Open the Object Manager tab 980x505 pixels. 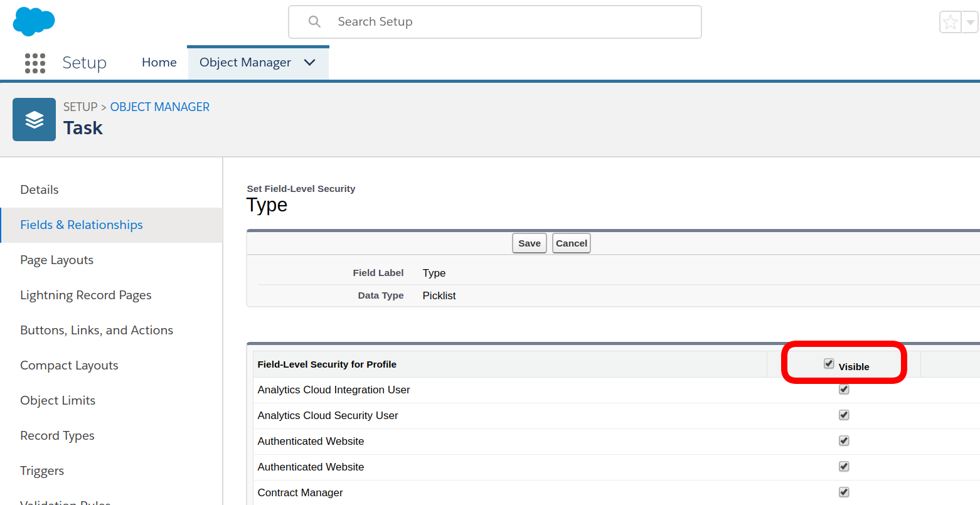(x=245, y=63)
